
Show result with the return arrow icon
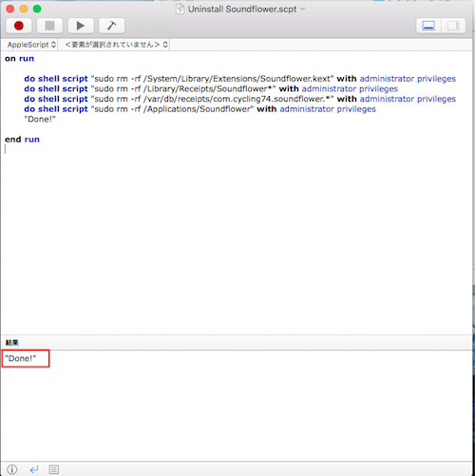pos(34,469)
